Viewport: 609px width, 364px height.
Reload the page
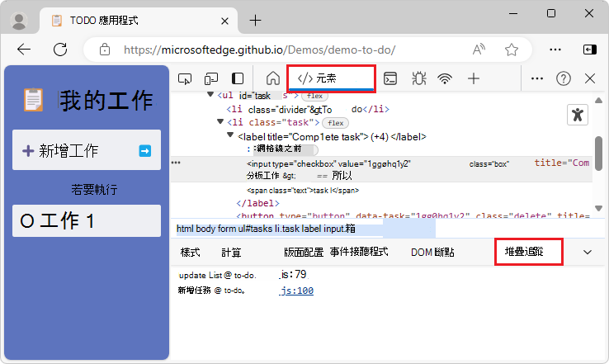click(x=60, y=50)
